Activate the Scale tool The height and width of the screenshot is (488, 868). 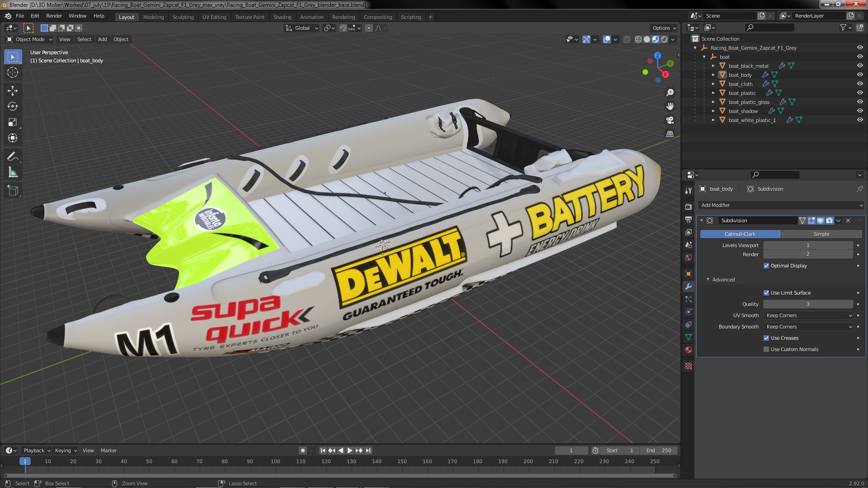13,122
